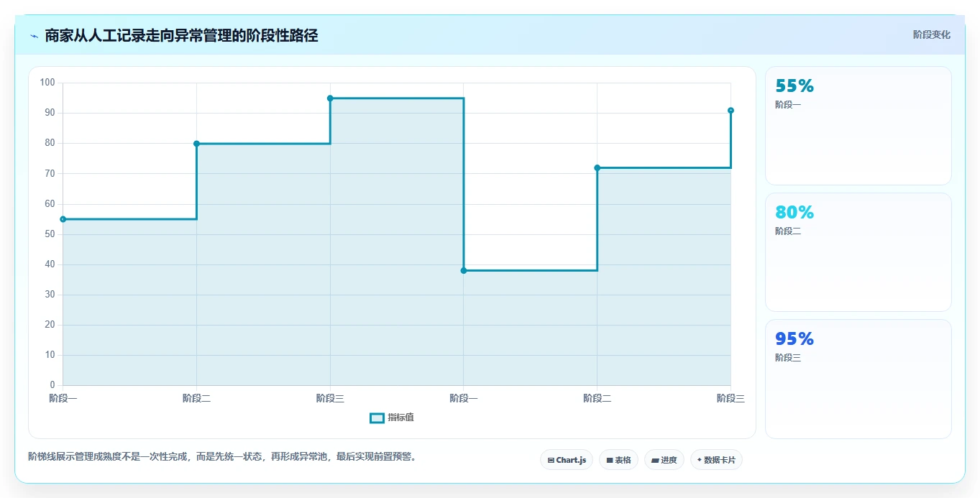
Task: Click the 数据卡片 chip
Action: (716, 460)
